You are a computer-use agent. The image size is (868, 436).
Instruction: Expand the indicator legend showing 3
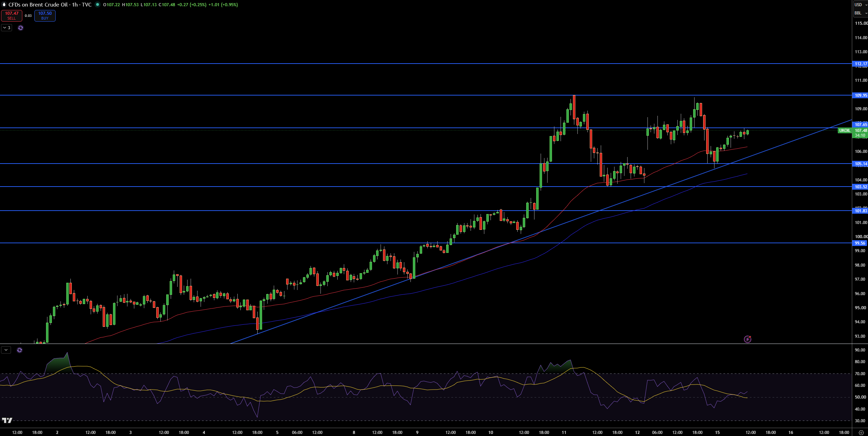tap(7, 28)
